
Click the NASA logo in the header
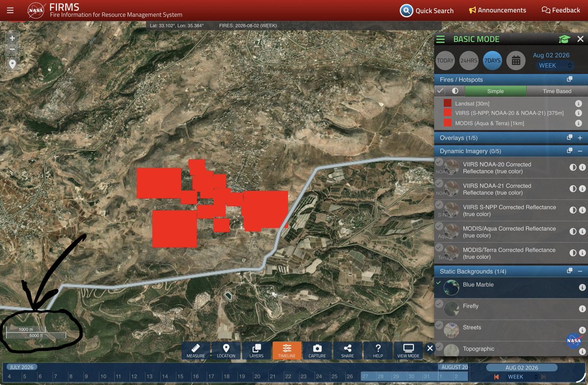37,10
